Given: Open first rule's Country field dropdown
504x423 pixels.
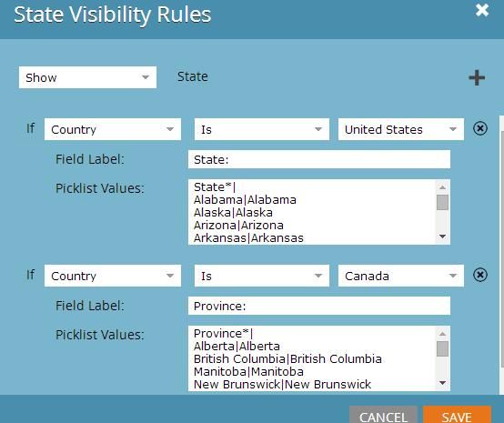Looking at the screenshot, I should (x=113, y=129).
